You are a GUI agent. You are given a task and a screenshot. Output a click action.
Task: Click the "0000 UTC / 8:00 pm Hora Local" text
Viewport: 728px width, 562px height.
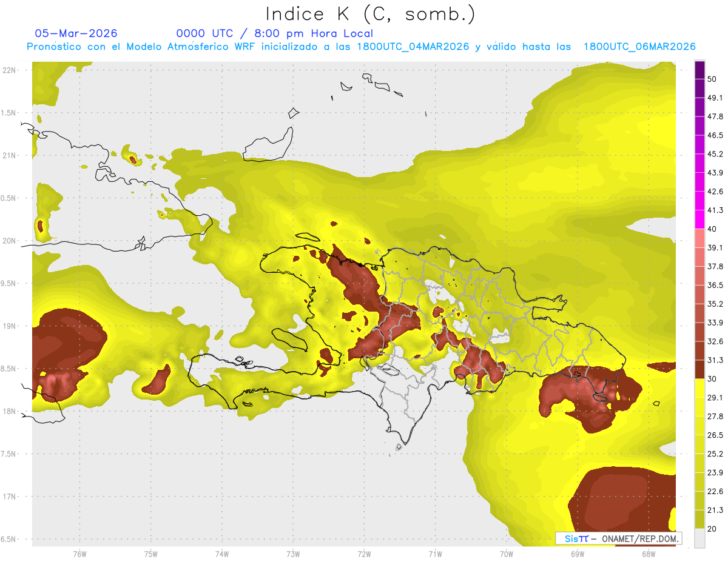point(275,33)
